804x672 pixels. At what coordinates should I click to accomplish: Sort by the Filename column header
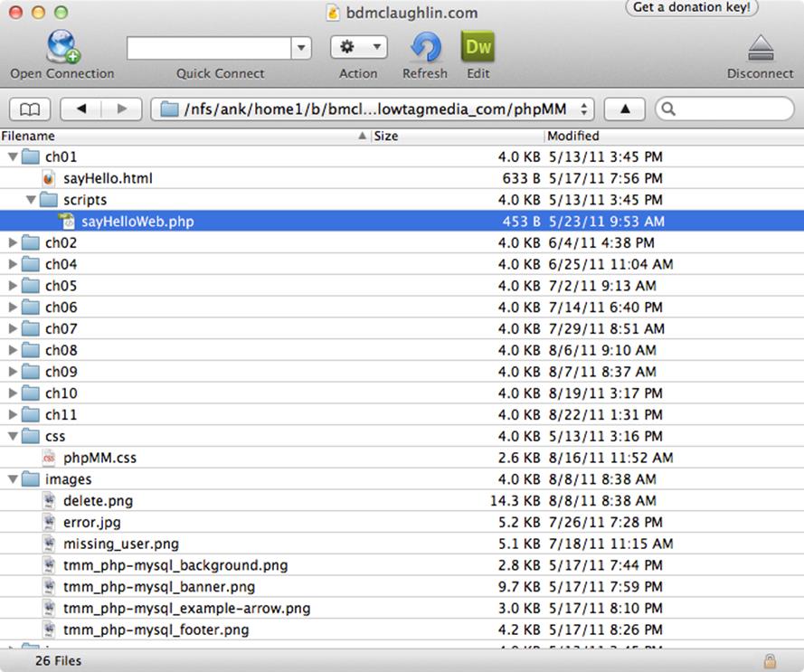tap(184, 136)
